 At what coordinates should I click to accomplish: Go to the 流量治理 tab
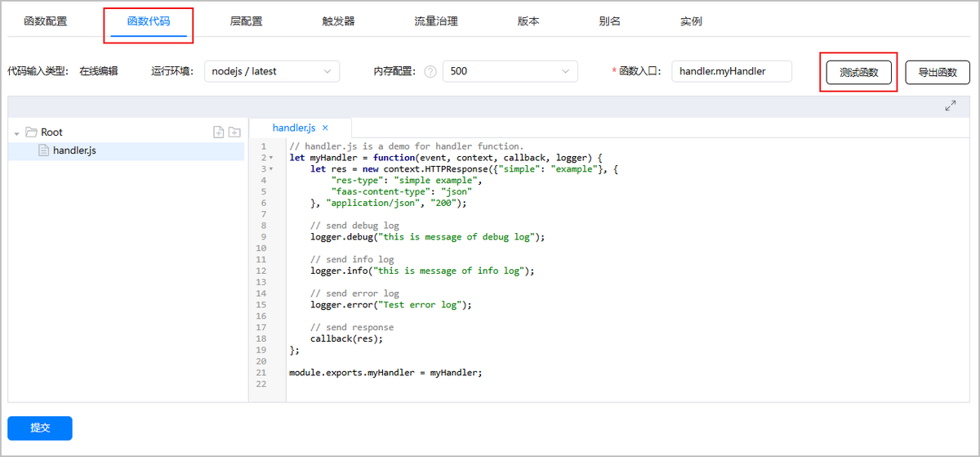tap(436, 22)
